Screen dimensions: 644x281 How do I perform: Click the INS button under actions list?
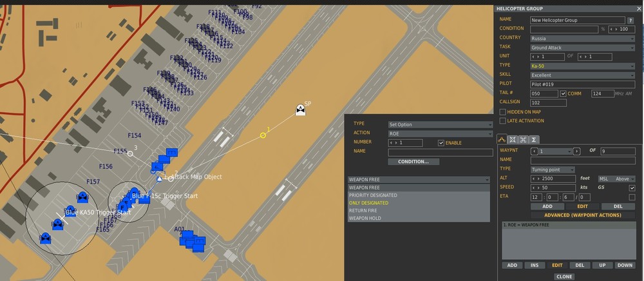[x=535, y=266]
